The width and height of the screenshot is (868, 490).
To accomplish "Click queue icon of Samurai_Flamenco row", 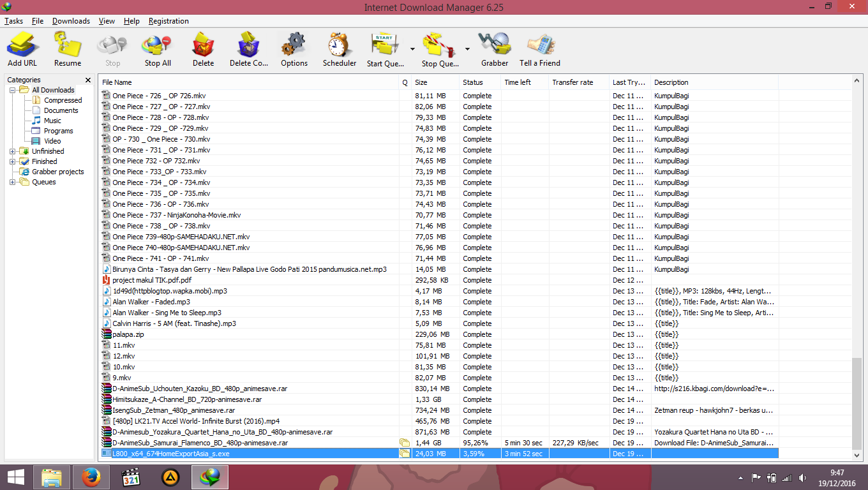I will [404, 443].
